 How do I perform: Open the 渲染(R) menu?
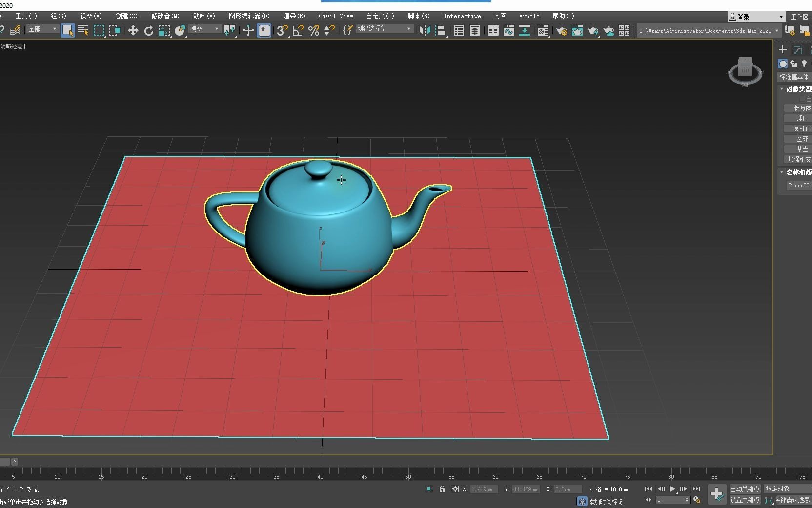tap(294, 16)
